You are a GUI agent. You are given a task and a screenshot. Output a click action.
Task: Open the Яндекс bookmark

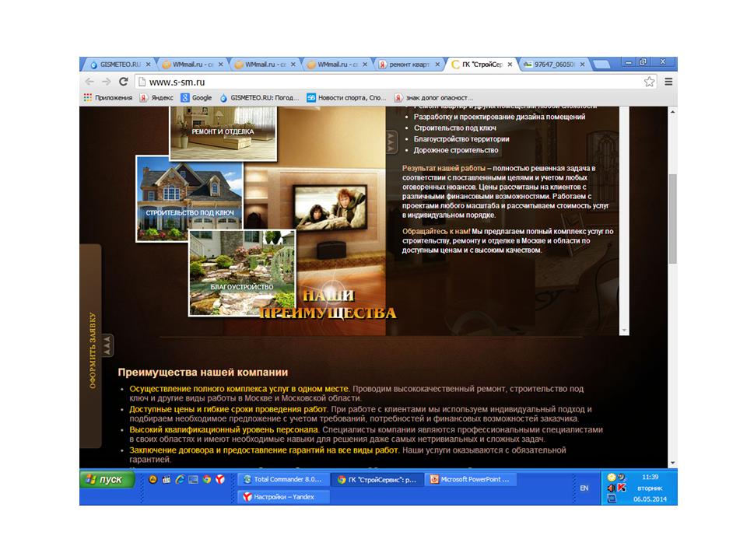[x=156, y=98]
